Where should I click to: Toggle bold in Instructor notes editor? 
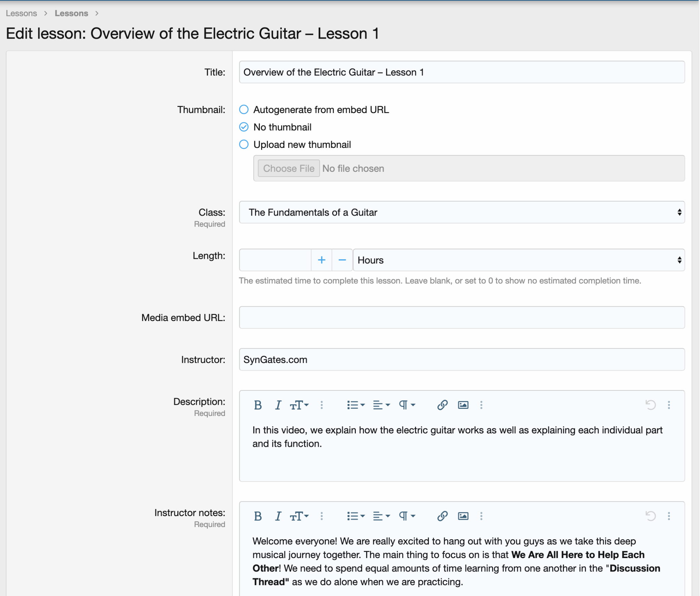[258, 516]
